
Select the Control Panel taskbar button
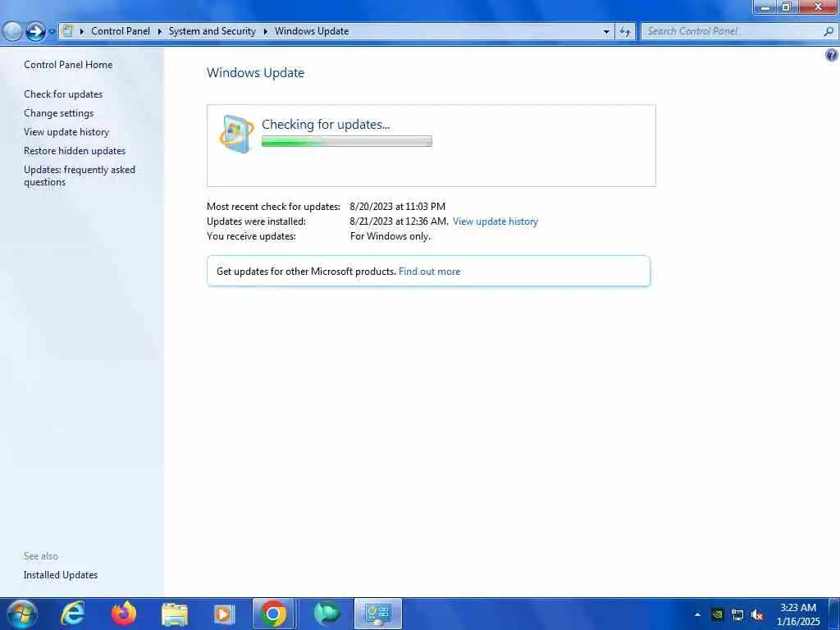click(x=377, y=614)
